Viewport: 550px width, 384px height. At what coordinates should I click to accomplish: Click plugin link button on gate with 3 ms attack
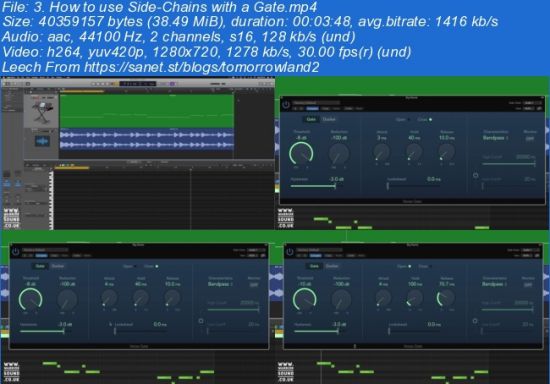tap(539, 109)
